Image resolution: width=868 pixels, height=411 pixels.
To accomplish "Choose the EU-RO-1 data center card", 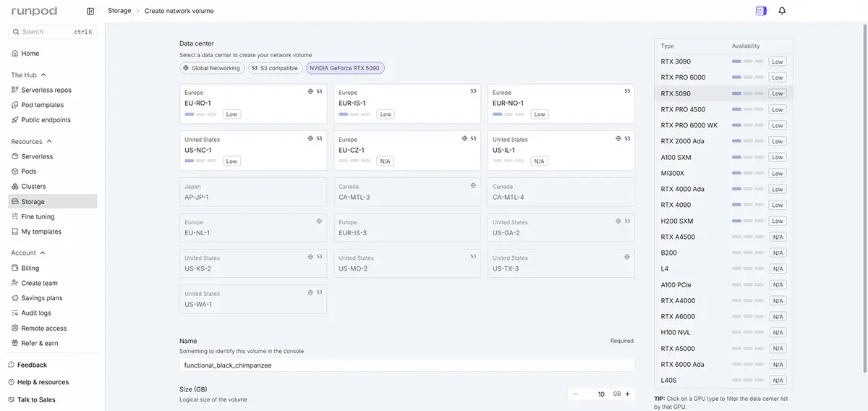I will coord(252,103).
